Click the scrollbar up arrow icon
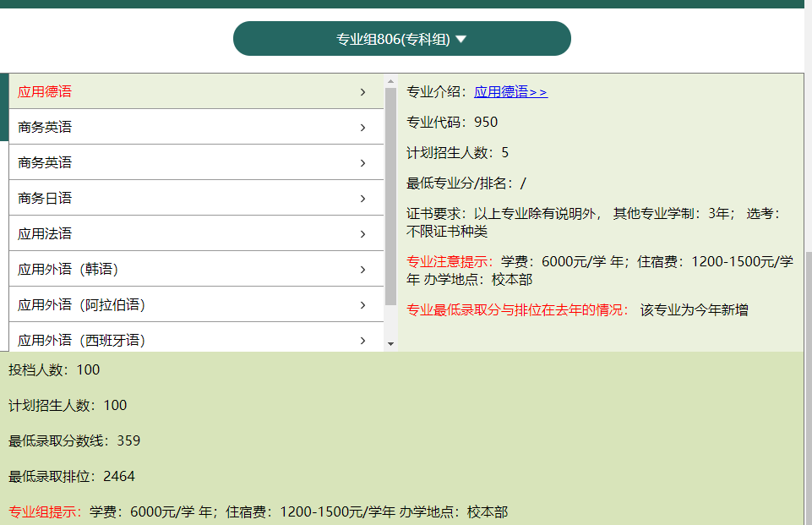812x525 pixels. [x=389, y=81]
